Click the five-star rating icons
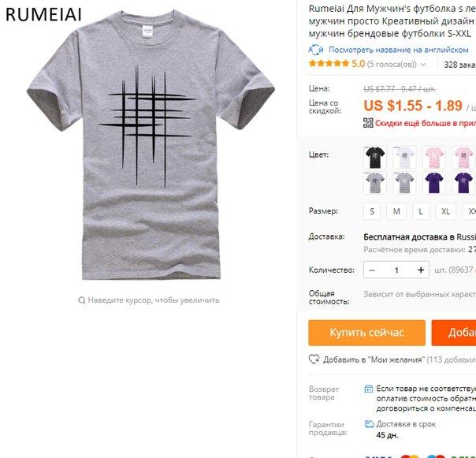The image size is (476, 458). tap(329, 64)
